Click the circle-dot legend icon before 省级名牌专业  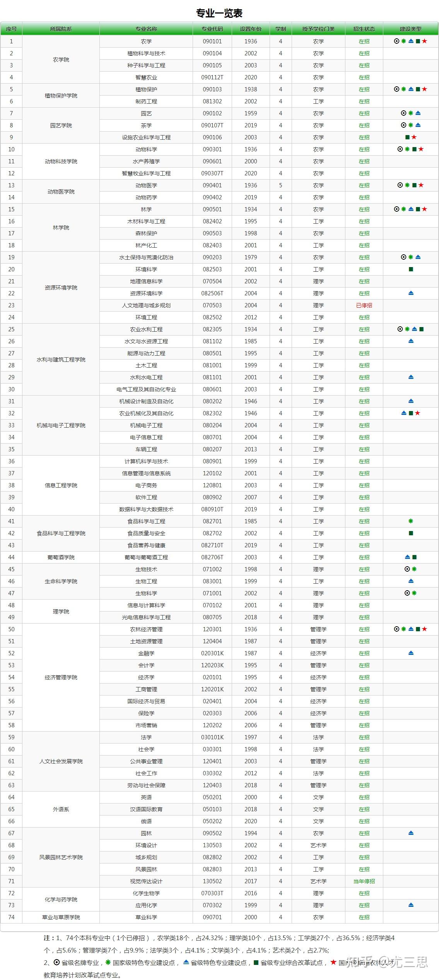pos(56,962)
